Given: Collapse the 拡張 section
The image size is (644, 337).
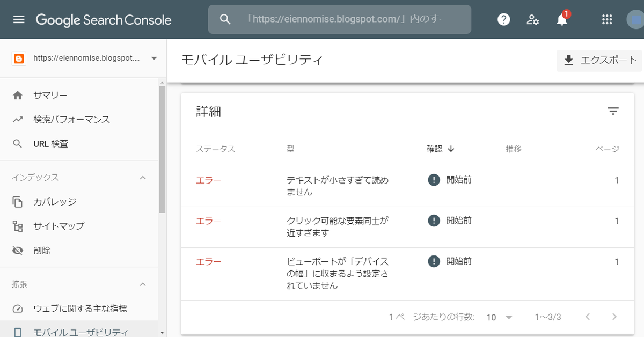Looking at the screenshot, I should (143, 284).
